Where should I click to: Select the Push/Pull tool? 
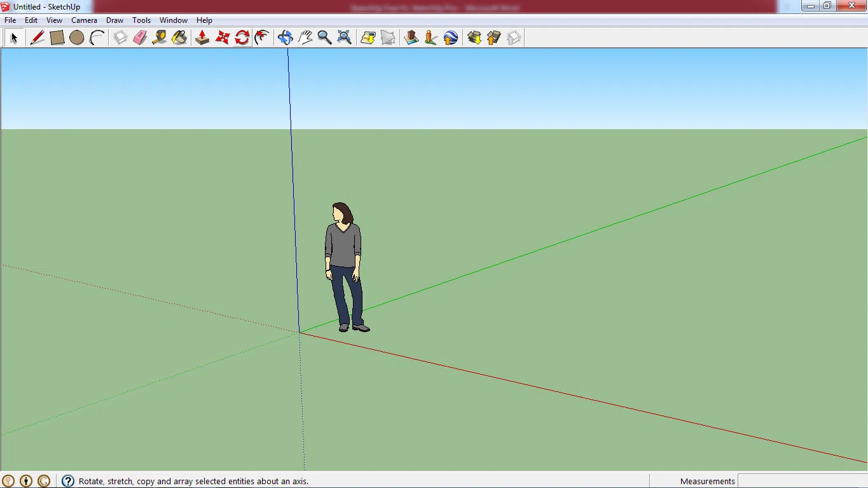pos(202,38)
